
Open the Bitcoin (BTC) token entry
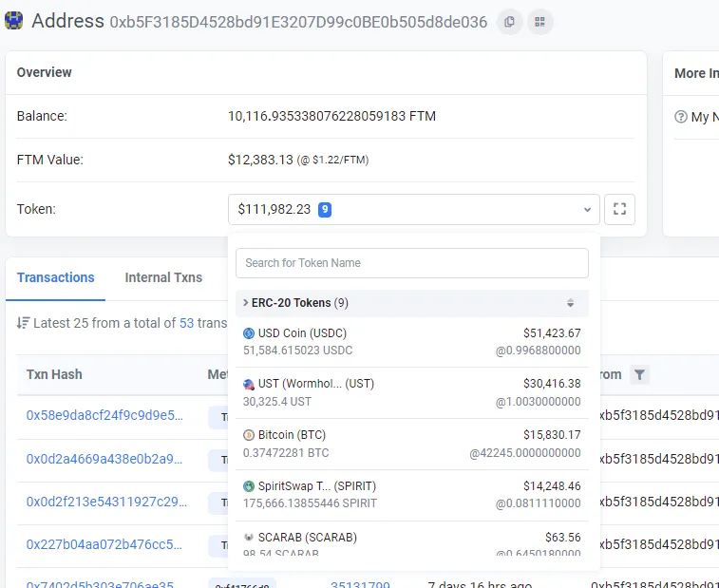(x=412, y=444)
